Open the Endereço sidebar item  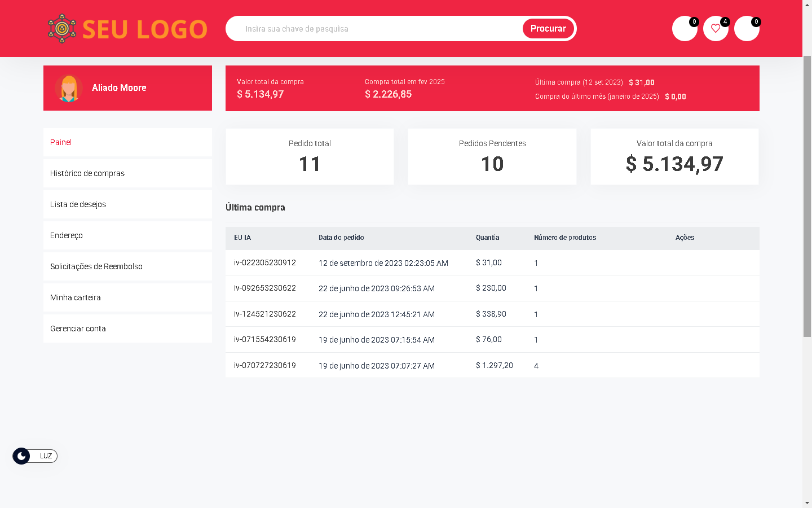(67, 235)
